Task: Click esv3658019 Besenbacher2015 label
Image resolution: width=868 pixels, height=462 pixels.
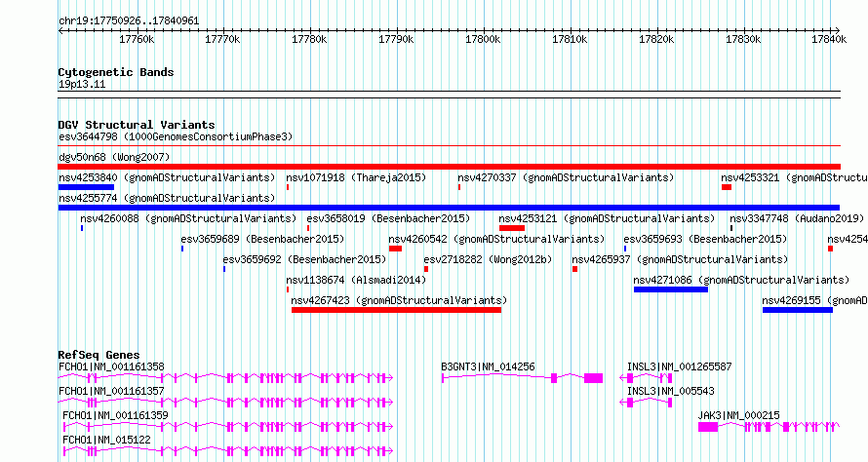Action: click(388, 218)
